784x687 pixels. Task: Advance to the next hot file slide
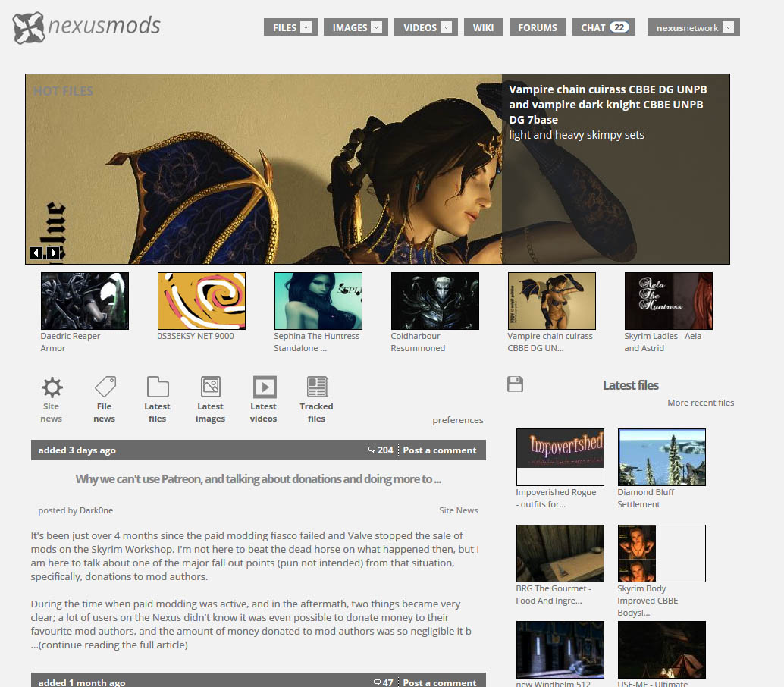pos(54,253)
